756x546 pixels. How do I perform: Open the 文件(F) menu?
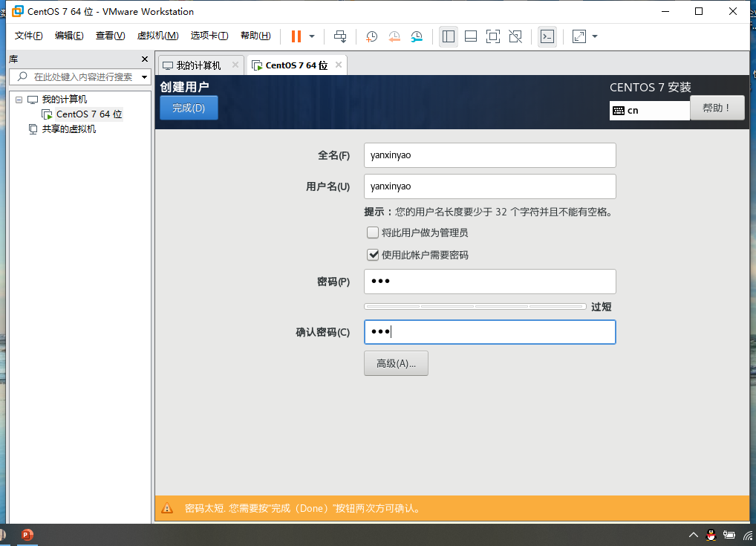28,36
